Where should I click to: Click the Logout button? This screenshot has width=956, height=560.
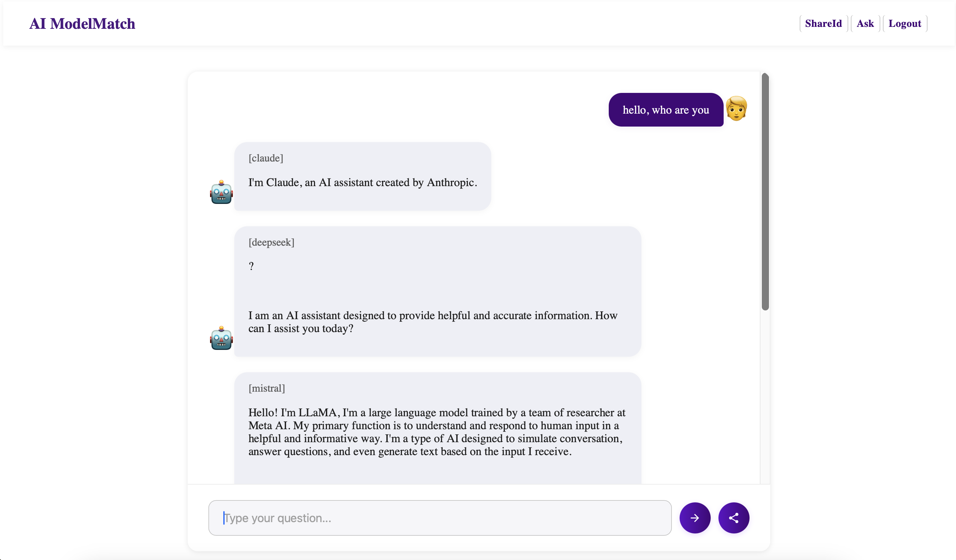[x=905, y=24]
